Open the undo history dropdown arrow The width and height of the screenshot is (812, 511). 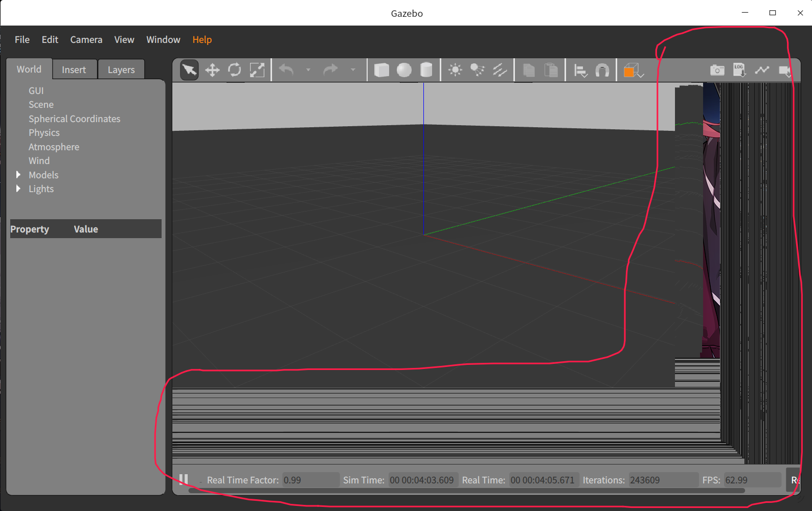(308, 70)
